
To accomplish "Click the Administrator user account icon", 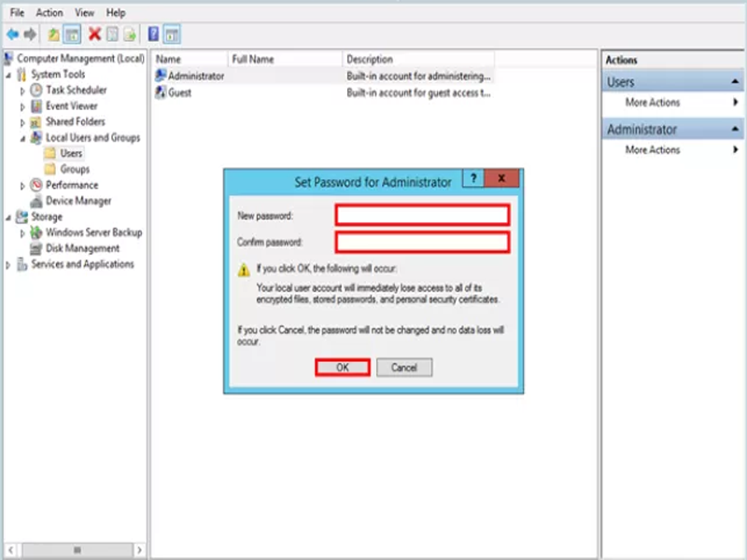I will [161, 76].
